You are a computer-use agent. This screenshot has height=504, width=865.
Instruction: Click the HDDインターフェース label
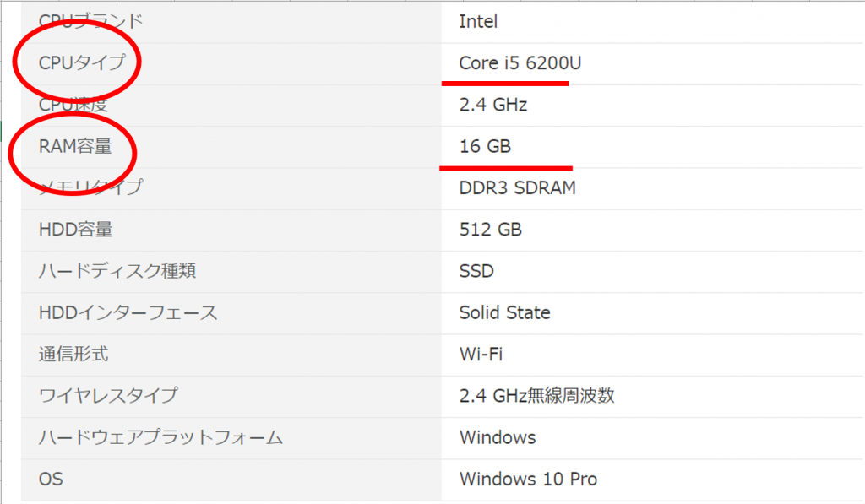click(128, 312)
